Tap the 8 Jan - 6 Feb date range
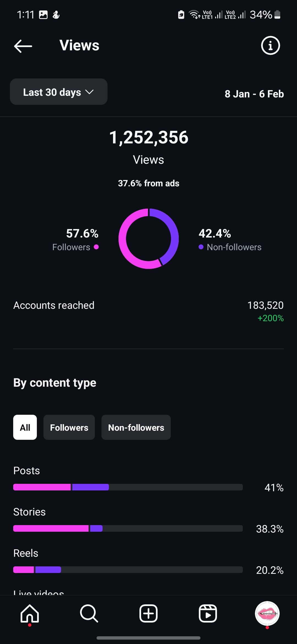Viewport: 297px width, 644px height. point(254,94)
